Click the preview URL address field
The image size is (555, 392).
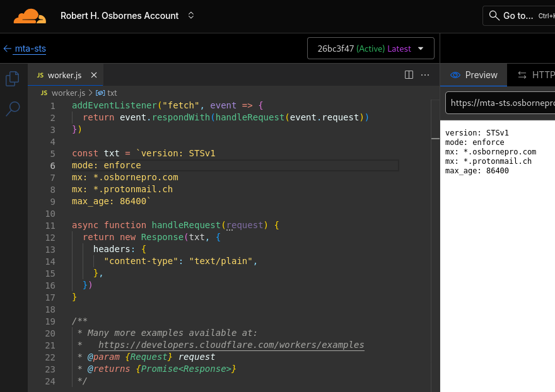pyautogui.click(x=505, y=102)
